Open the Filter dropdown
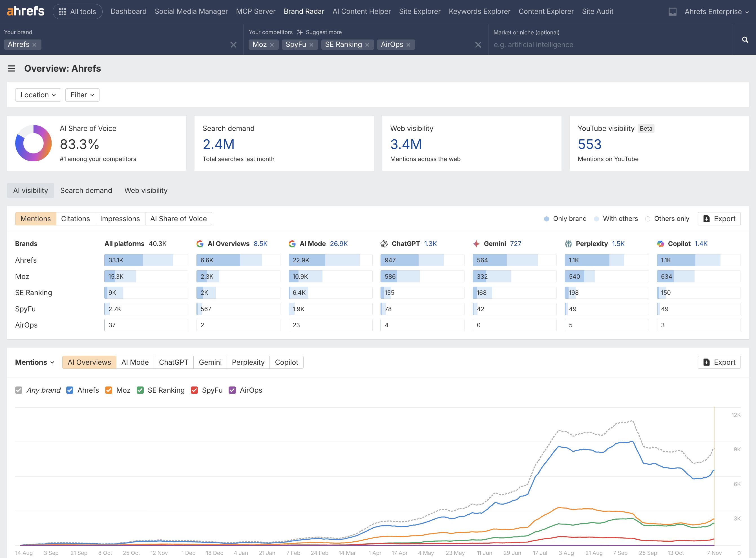The image size is (756, 558). click(x=82, y=95)
